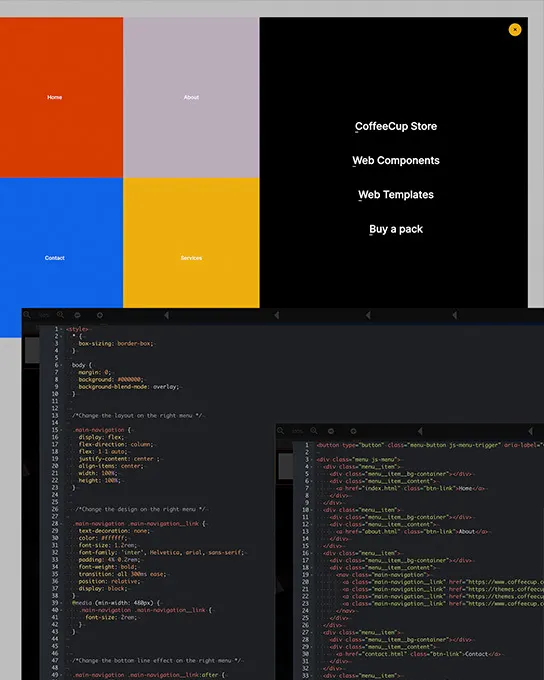Select the Web Templates menu link
The image size is (544, 680).
(396, 195)
